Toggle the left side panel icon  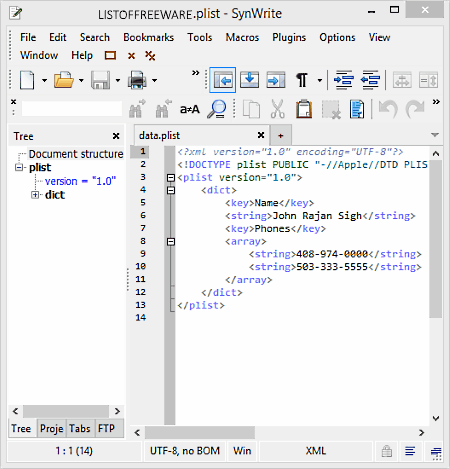[223, 80]
